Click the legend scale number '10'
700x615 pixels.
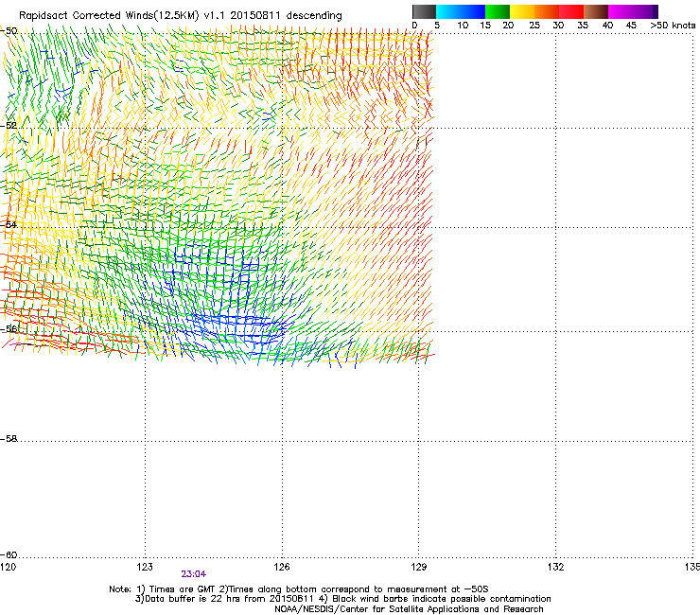[463, 26]
